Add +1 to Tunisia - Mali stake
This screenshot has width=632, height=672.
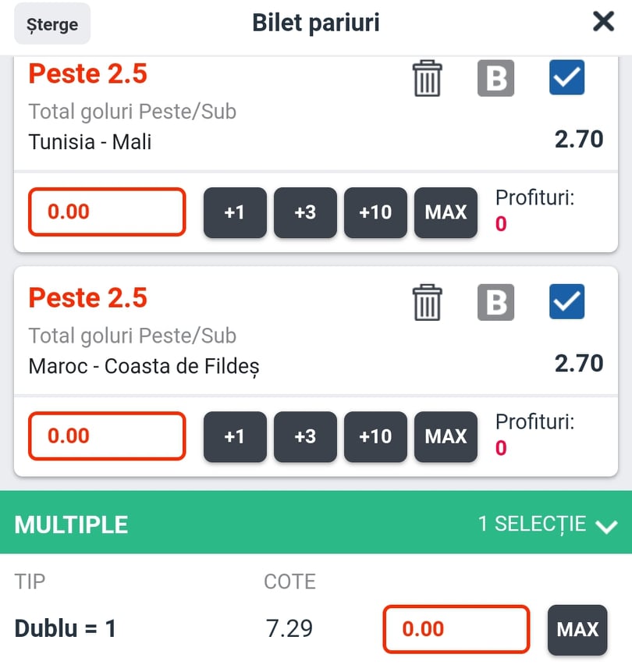(235, 212)
